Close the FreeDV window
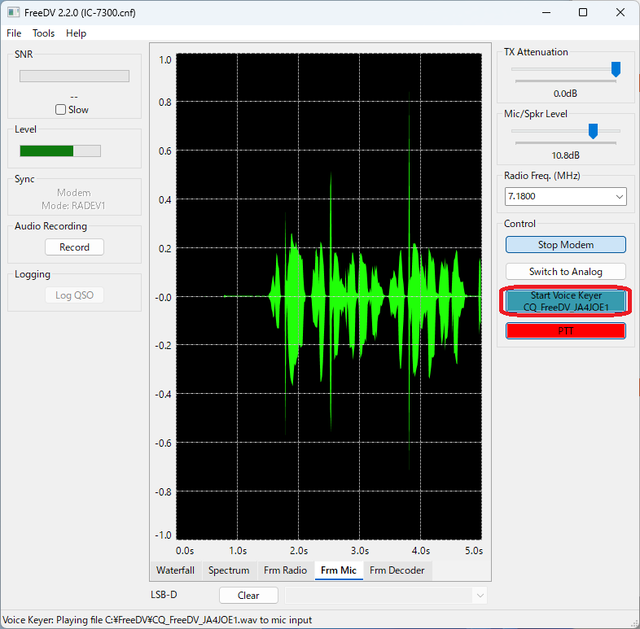640x629 pixels. (620, 12)
